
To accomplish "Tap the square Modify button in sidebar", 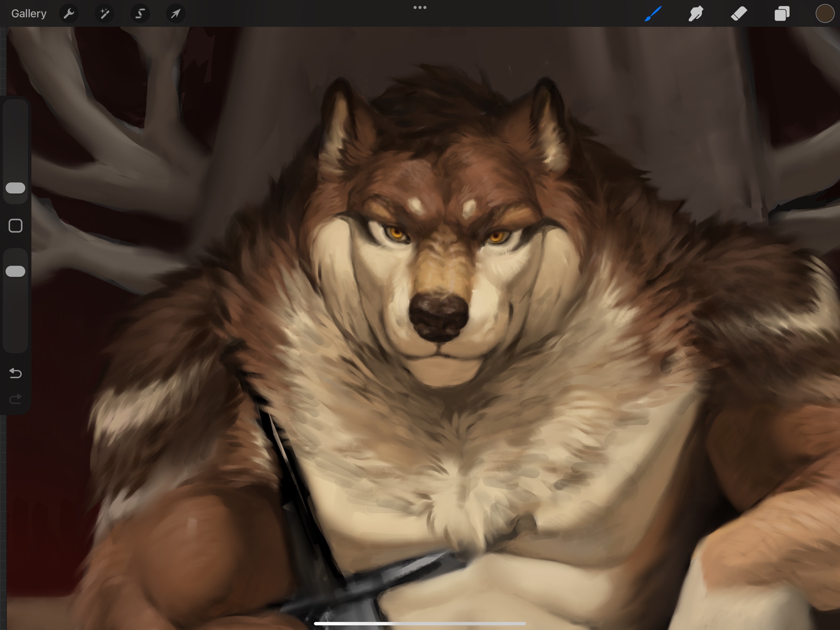I will tap(16, 226).
